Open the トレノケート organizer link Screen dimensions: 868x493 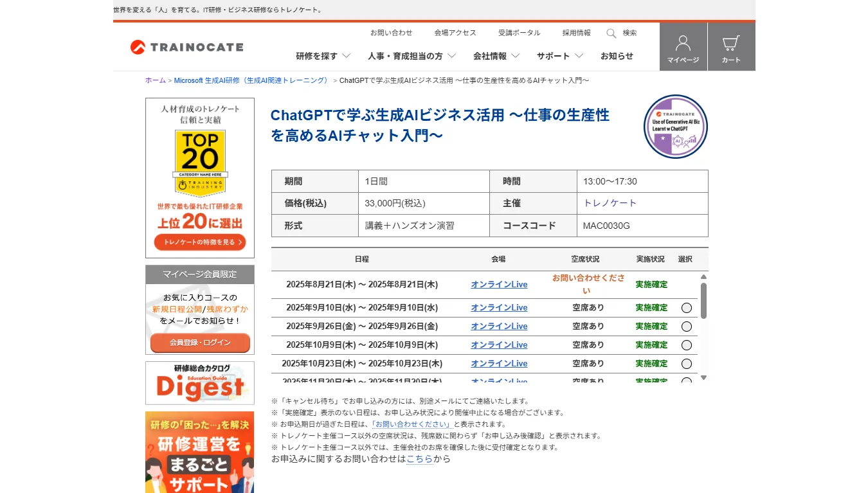click(610, 203)
